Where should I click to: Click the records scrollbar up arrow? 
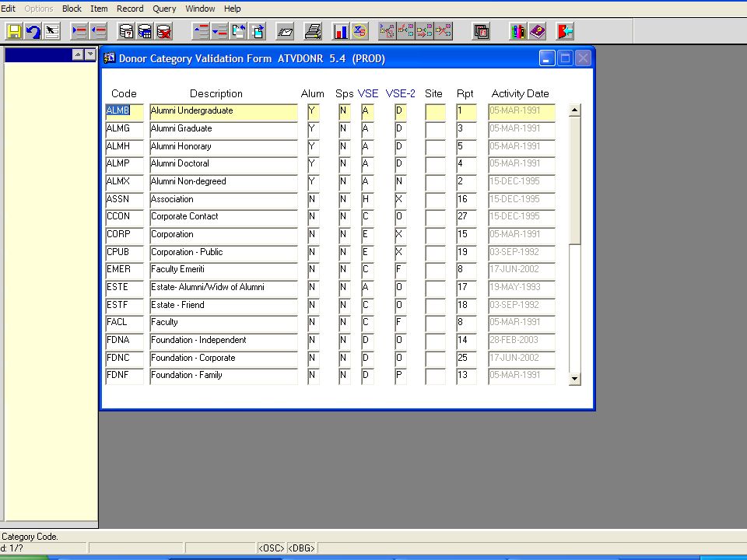click(574, 110)
